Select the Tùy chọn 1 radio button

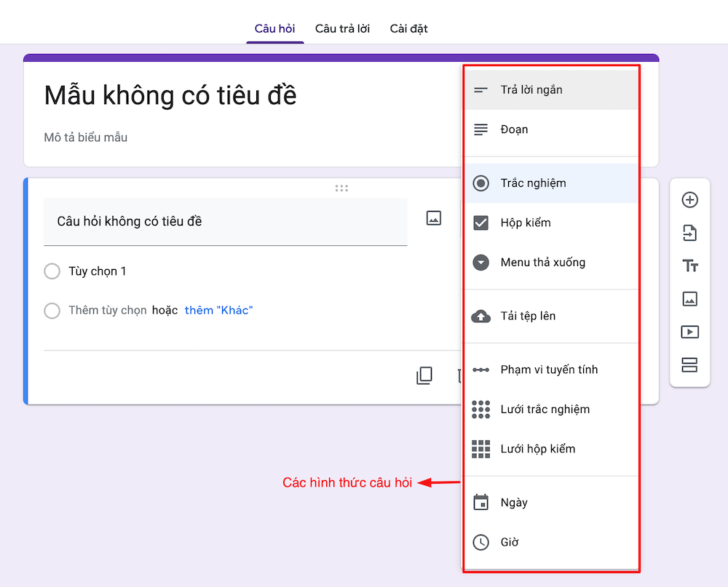point(52,271)
